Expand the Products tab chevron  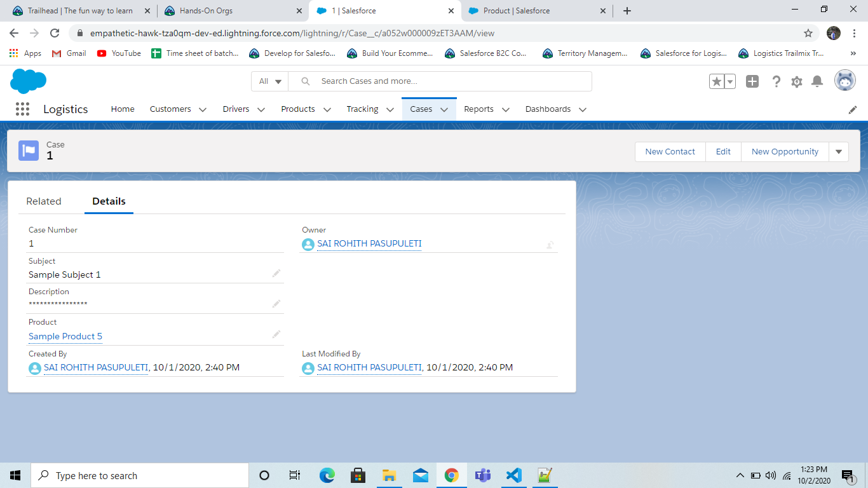[327, 110]
